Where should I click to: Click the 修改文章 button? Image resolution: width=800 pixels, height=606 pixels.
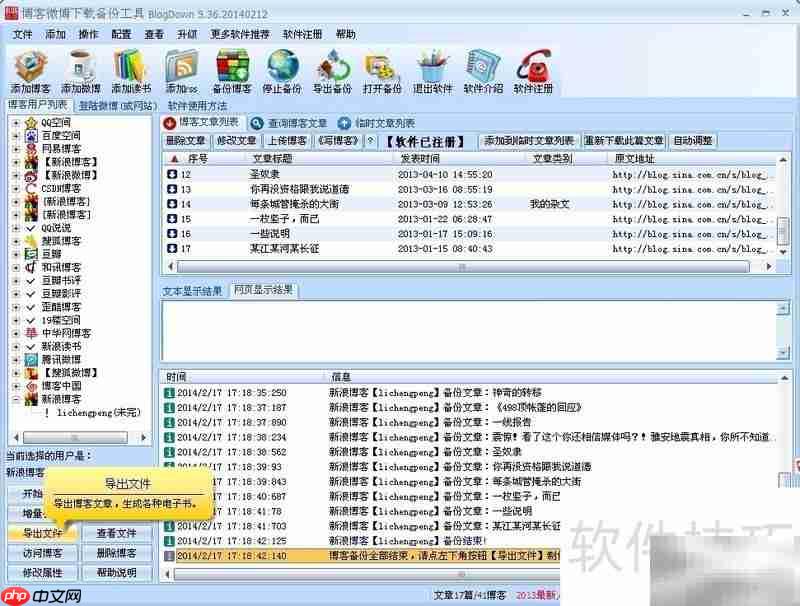(x=236, y=141)
